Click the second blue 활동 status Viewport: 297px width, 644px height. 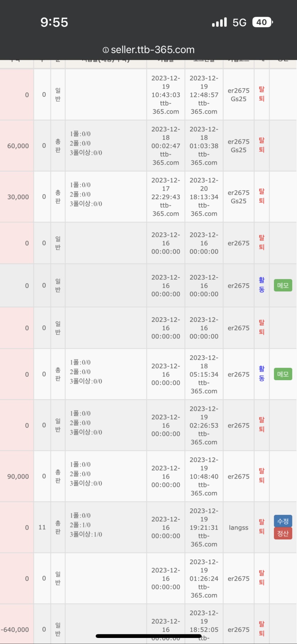coord(262,374)
